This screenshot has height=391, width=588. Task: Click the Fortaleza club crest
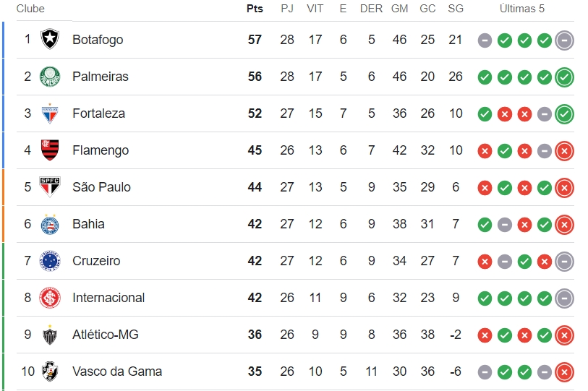[50, 113]
